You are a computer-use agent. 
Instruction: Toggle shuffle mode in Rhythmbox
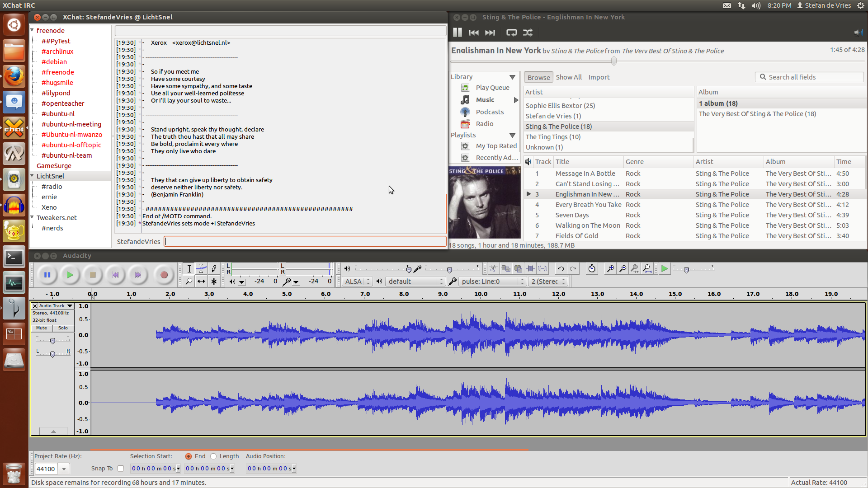(528, 33)
